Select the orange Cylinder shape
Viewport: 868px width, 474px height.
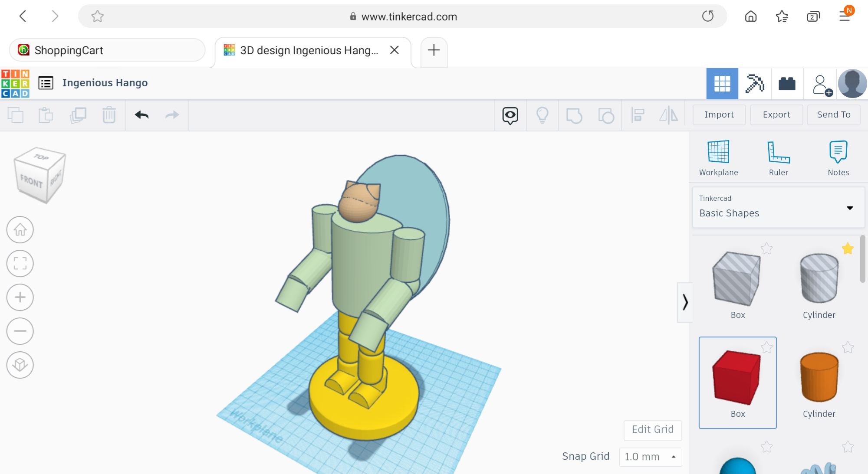pyautogui.click(x=819, y=377)
